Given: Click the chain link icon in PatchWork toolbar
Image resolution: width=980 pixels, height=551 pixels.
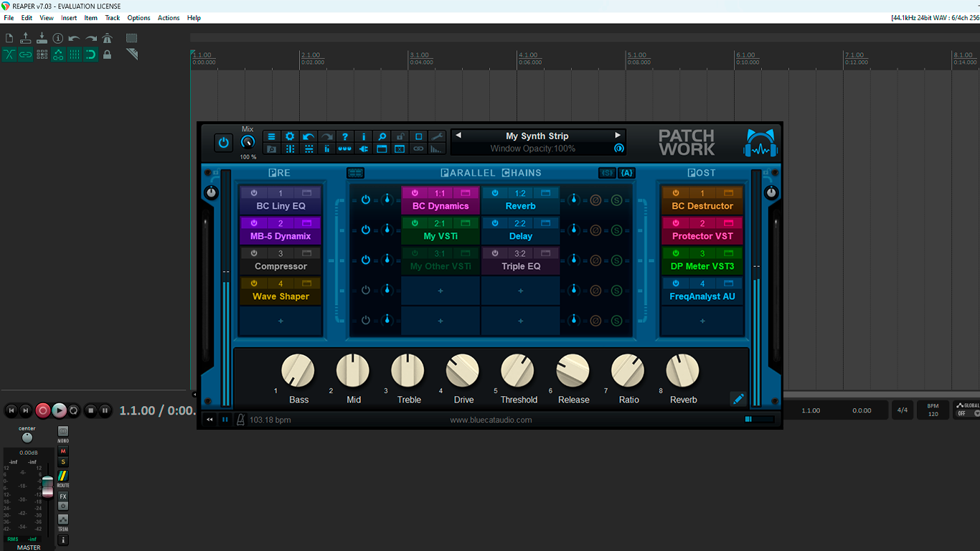Looking at the screenshot, I should coord(419,149).
